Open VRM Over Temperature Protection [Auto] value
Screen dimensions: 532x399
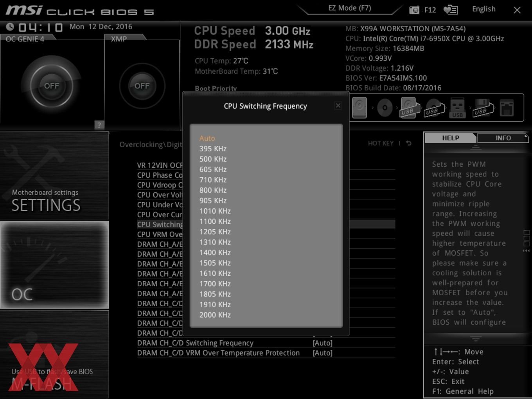click(322, 353)
